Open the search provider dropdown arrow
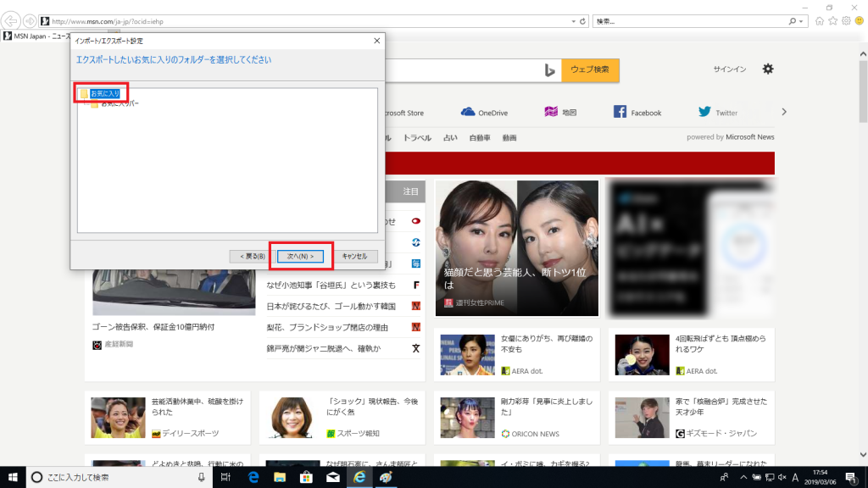Screen dimensions: 868x488 click(800, 22)
